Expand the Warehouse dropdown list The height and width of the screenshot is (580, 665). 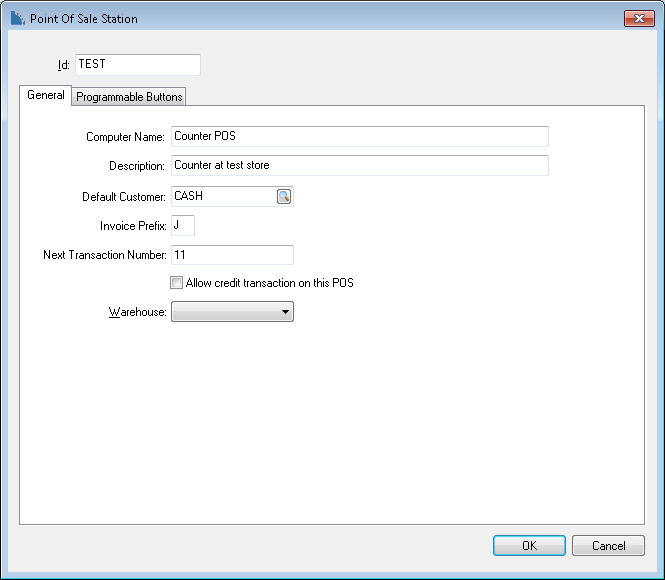(232, 312)
